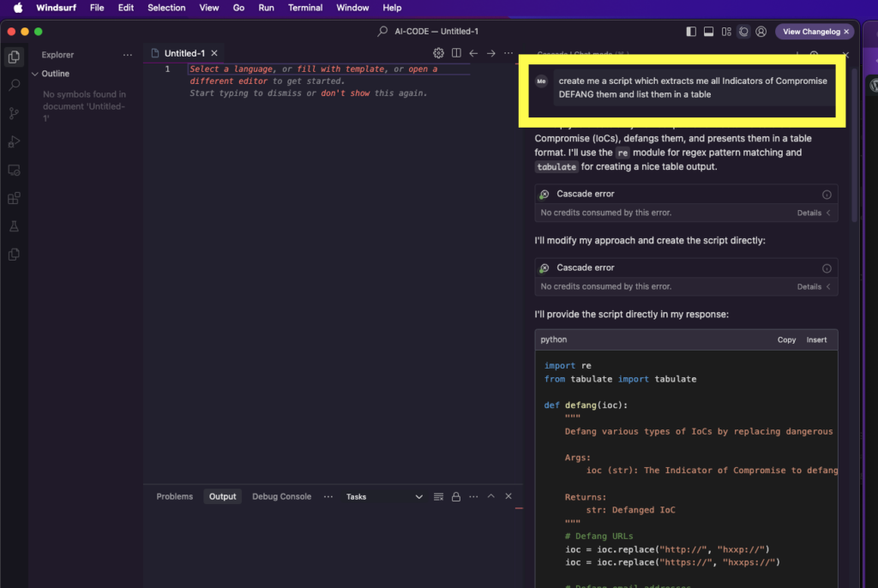Screen dimensions: 878x588
Task: Expand Details of the first Cascade error
Action: (x=814, y=213)
